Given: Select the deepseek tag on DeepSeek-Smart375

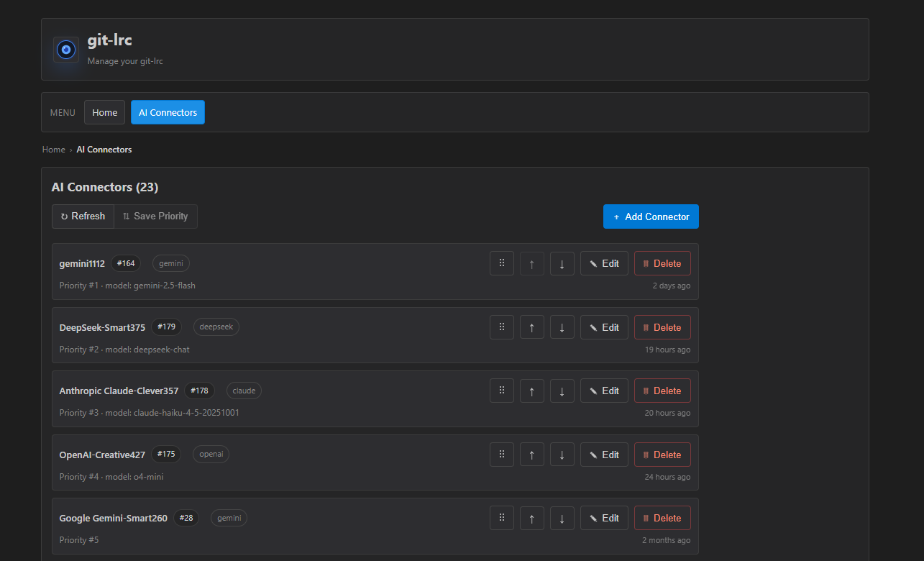Looking at the screenshot, I should [x=216, y=327].
